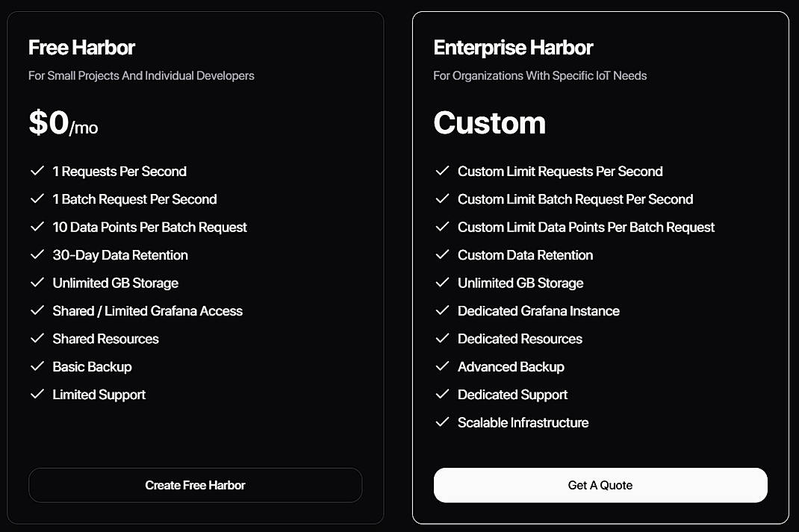Click the "Get A Quote" button
799x532 pixels.
[600, 485]
